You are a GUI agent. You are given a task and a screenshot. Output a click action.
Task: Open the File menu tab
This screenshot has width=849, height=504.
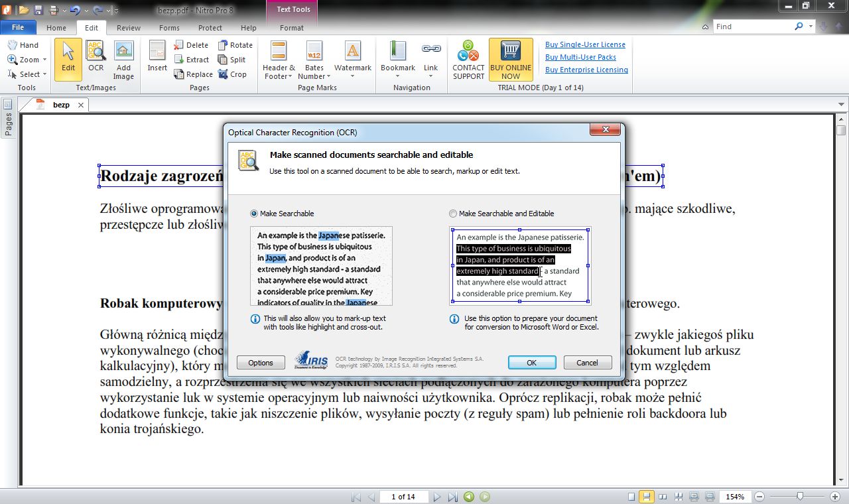click(18, 28)
